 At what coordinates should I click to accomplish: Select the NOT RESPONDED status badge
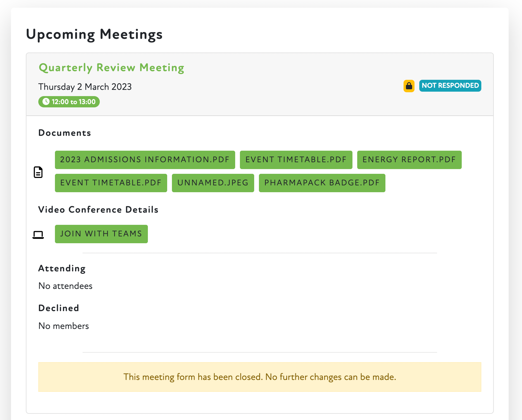point(450,86)
